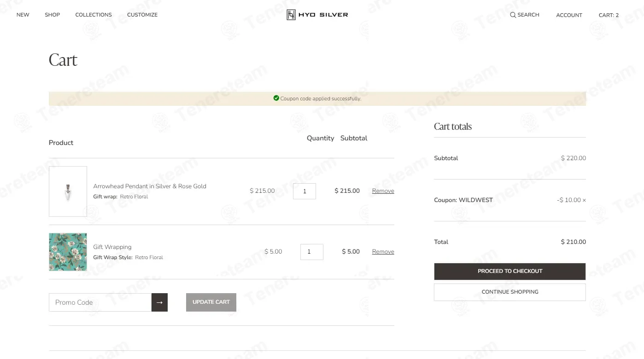This screenshot has width=644, height=359.
Task: Remove the Arrowhead Pendant from cart
Action: point(383,191)
